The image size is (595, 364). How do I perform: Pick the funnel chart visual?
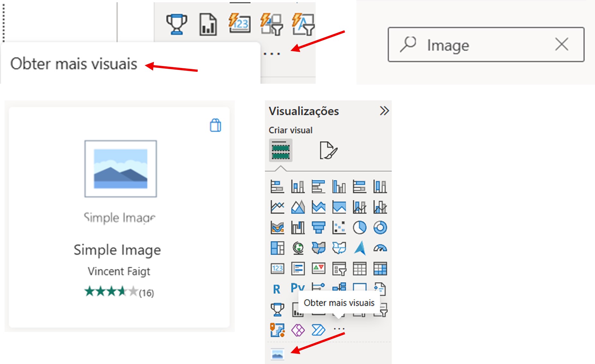click(319, 228)
